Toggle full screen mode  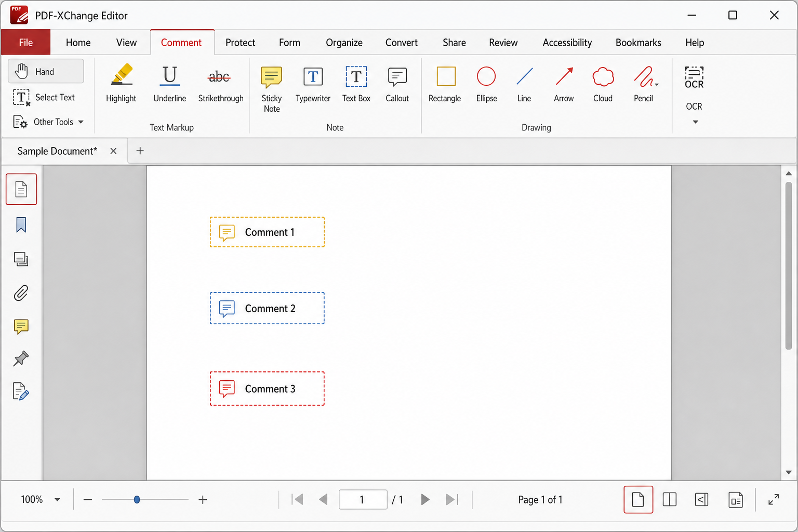tap(774, 500)
